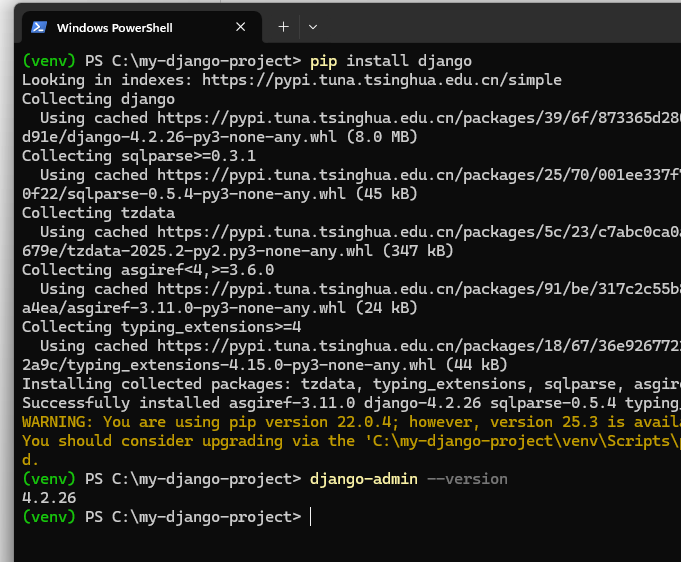Click the 4.2.26 version output line
The height and width of the screenshot is (562, 681).
49,498
